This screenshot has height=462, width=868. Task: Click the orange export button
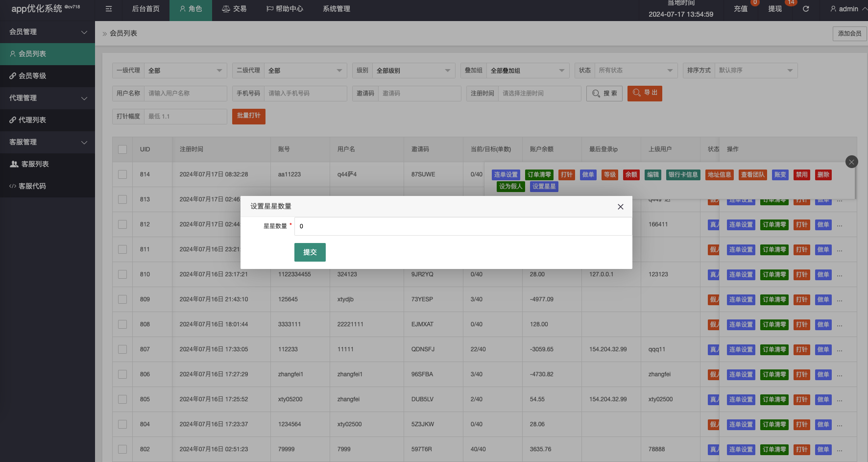[x=644, y=93]
